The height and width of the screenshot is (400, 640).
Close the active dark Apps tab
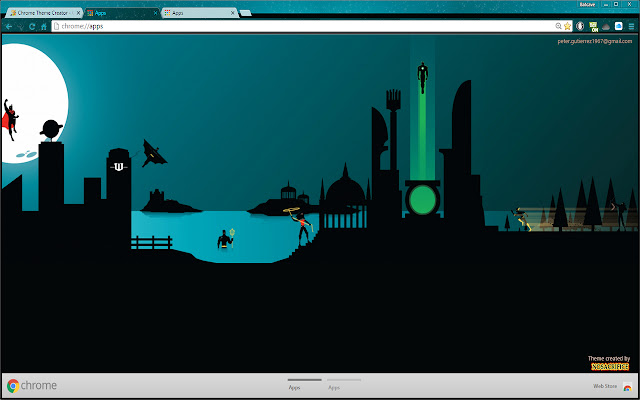155,13
